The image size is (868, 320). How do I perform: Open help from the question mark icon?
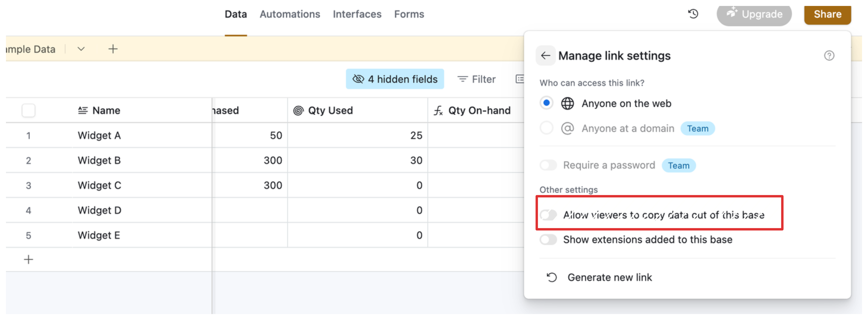click(x=829, y=56)
